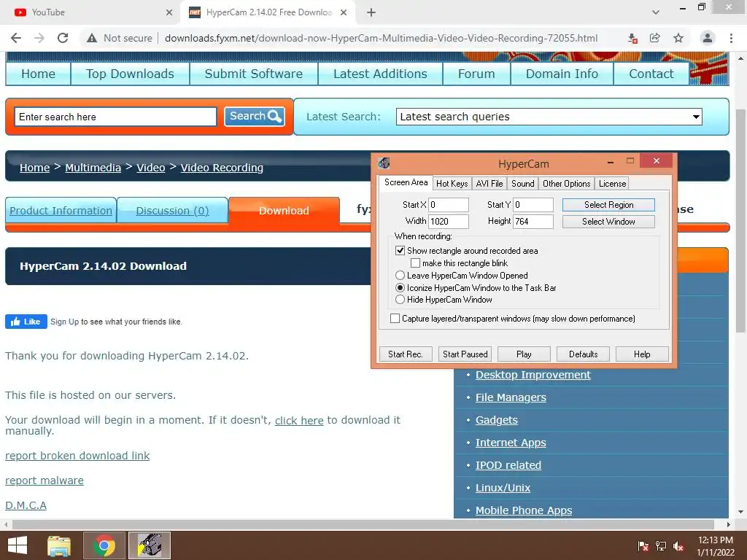
Task: Open File Explorer from the taskbar
Action: pyautogui.click(x=59, y=545)
